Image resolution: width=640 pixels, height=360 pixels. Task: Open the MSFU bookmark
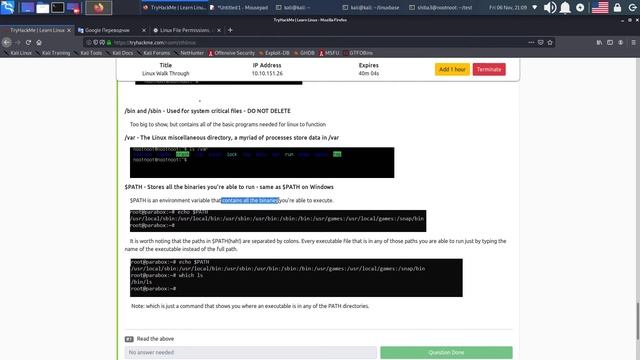coord(329,53)
